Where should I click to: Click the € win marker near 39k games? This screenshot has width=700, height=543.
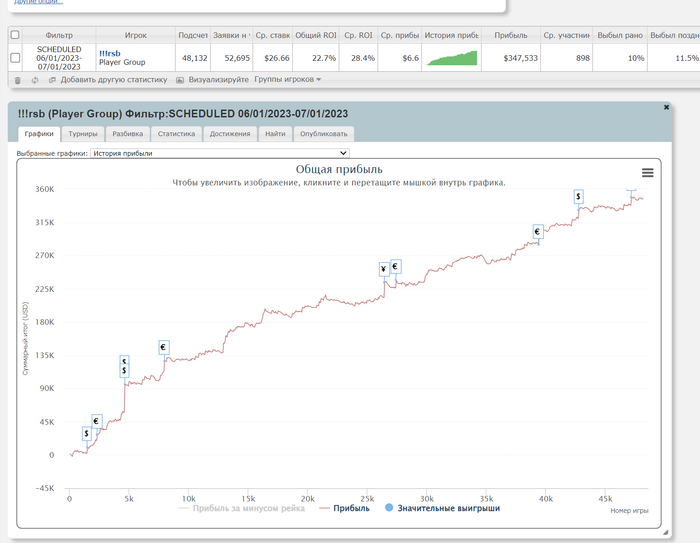coord(538,232)
